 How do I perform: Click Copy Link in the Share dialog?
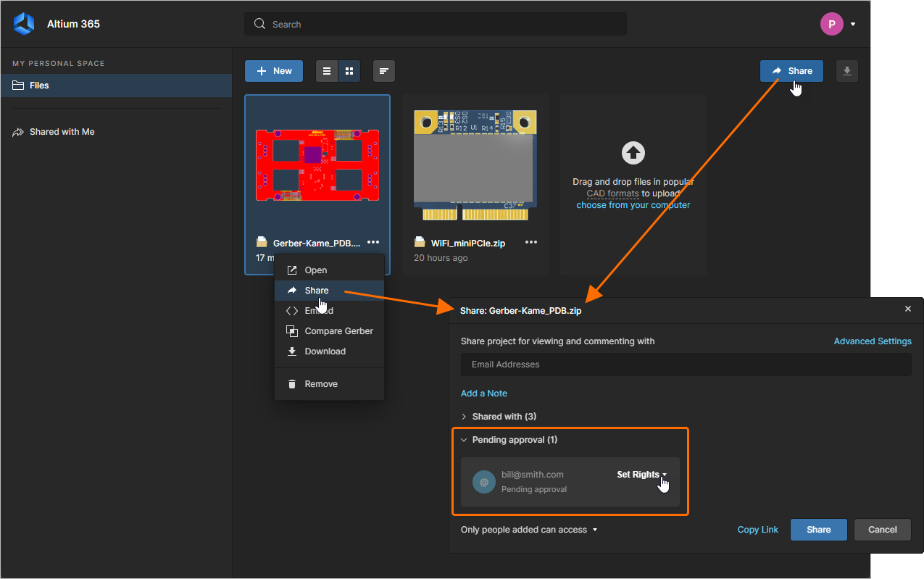[x=757, y=529]
